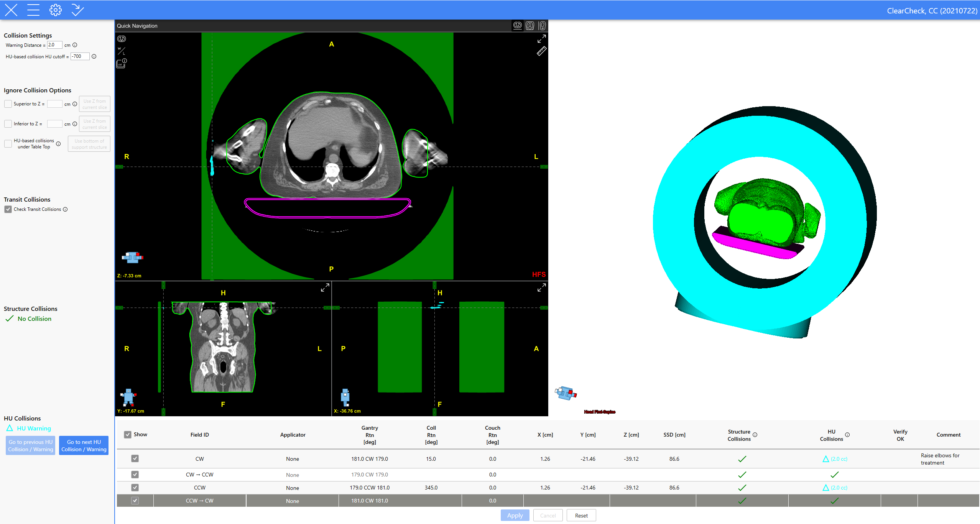Open the settings gear in the top bar
This screenshot has width=980, height=524.
pyautogui.click(x=55, y=10)
